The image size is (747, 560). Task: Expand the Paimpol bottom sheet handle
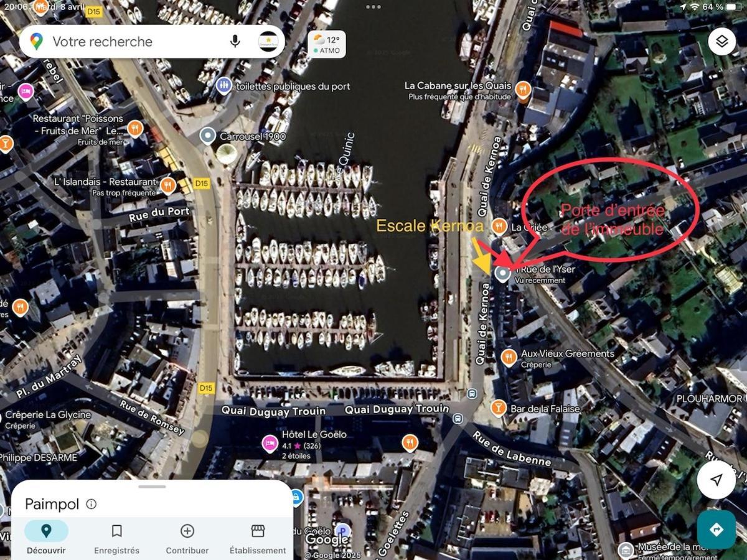(152, 487)
